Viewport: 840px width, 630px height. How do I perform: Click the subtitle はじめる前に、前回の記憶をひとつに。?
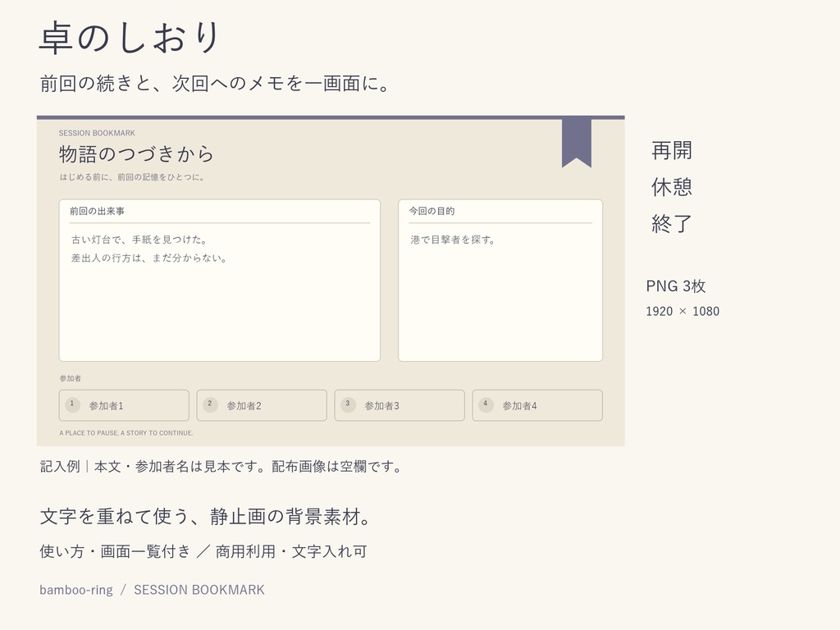[132, 177]
